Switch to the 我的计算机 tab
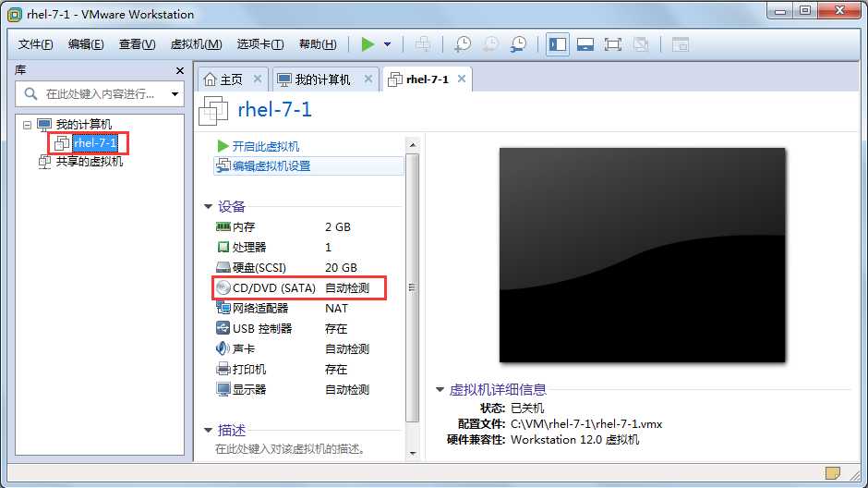868x488 pixels. (x=323, y=79)
